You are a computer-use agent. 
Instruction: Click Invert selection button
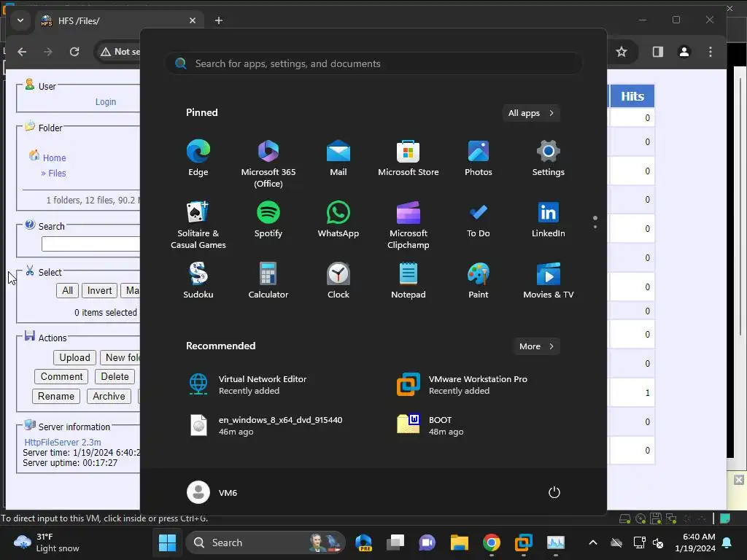coord(99,290)
